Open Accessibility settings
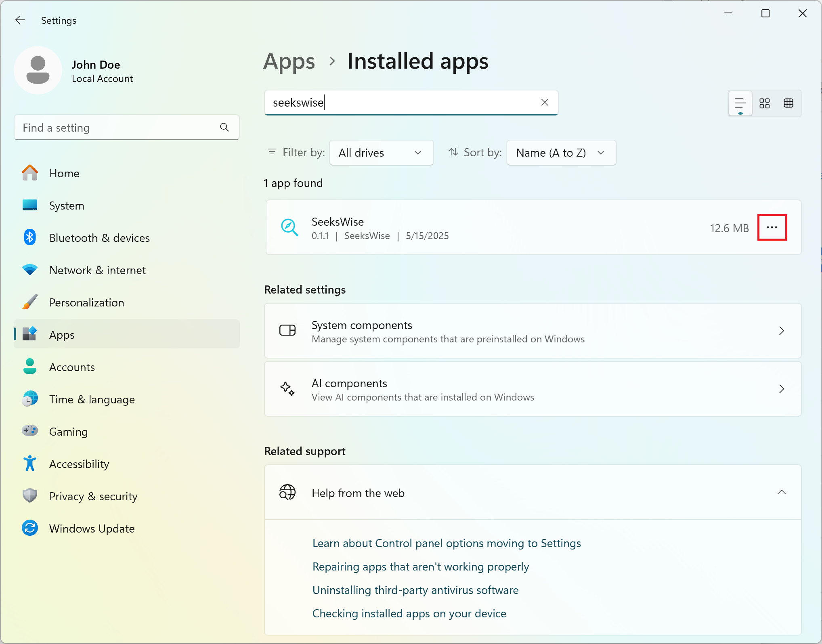Screen dimensions: 822x644 pyautogui.click(x=127, y=464)
